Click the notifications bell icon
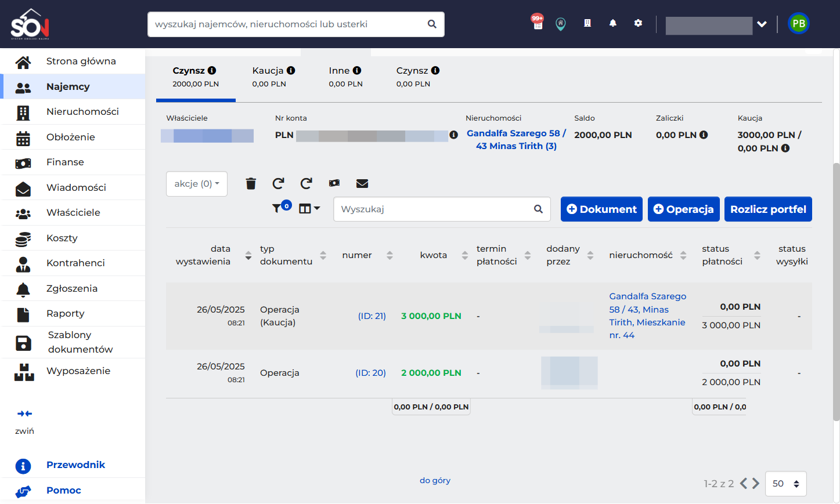Image resolution: width=840 pixels, height=504 pixels. (612, 23)
